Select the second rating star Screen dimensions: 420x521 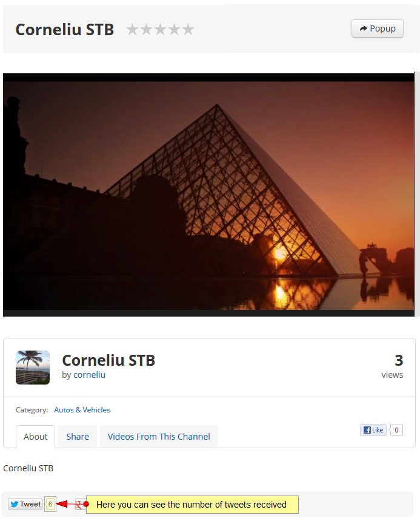pyautogui.click(x=147, y=29)
